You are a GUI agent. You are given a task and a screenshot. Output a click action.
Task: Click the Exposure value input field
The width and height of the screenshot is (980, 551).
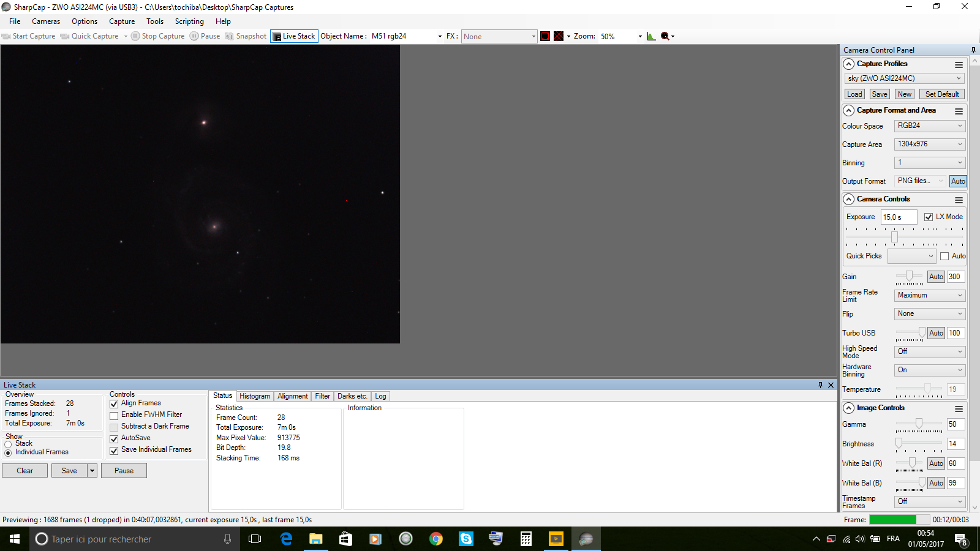(x=899, y=217)
